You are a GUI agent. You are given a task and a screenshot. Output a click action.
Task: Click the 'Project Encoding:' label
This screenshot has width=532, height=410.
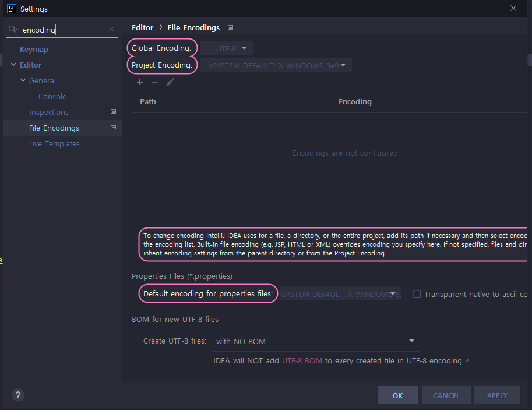162,65
